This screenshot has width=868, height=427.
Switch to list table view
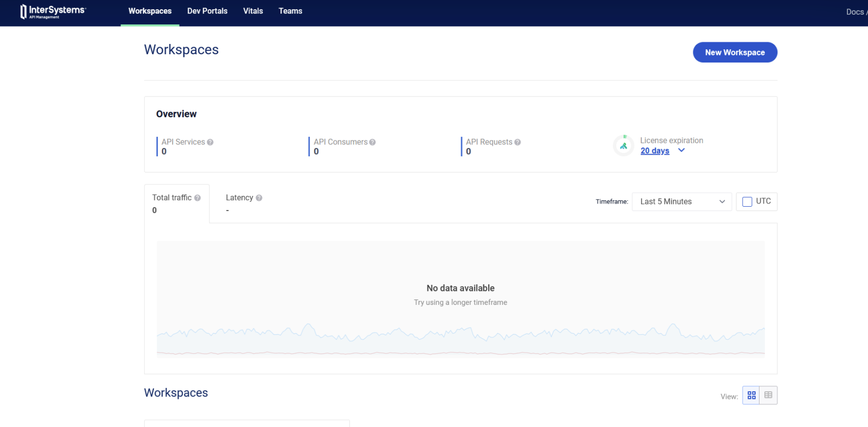[x=768, y=396]
